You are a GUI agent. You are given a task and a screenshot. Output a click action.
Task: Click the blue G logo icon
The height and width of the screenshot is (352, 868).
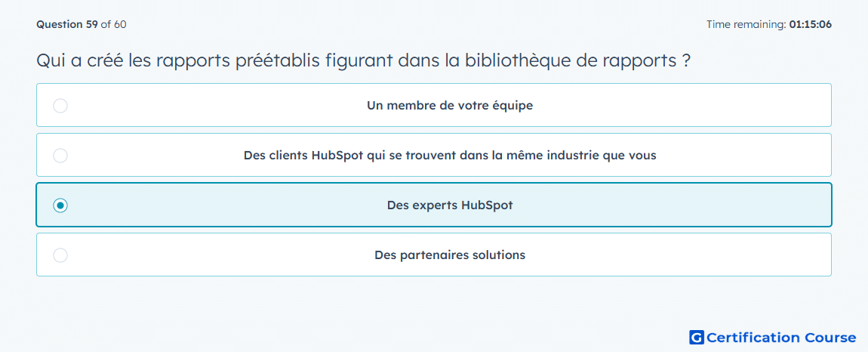tap(697, 337)
